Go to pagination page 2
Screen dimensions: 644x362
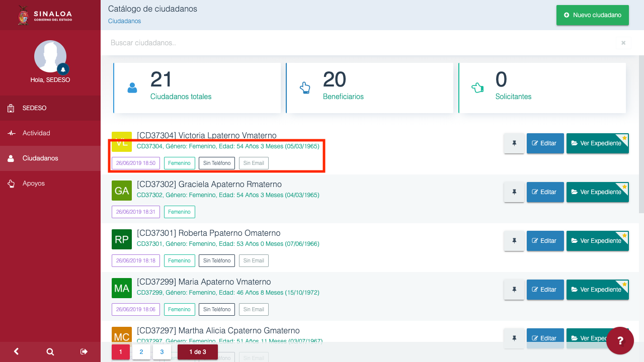coord(141,352)
